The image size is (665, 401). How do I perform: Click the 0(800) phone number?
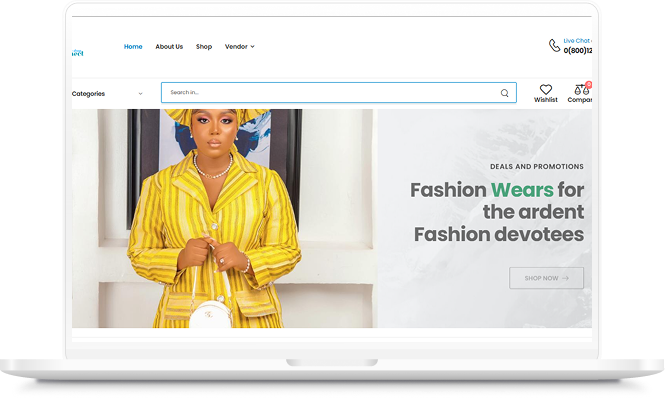pos(578,50)
